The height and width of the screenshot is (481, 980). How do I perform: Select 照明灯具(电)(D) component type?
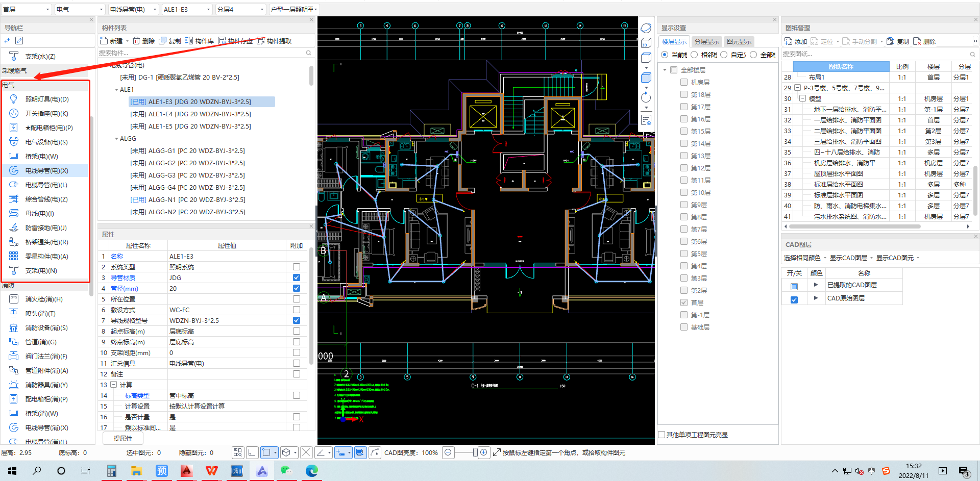pyautogui.click(x=47, y=99)
